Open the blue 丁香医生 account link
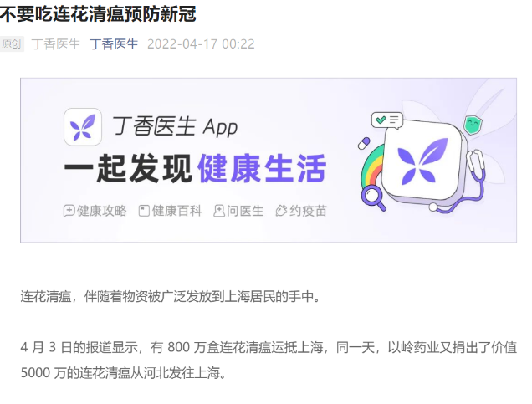Image resolution: width=532 pixels, height=404 pixels. click(x=114, y=44)
